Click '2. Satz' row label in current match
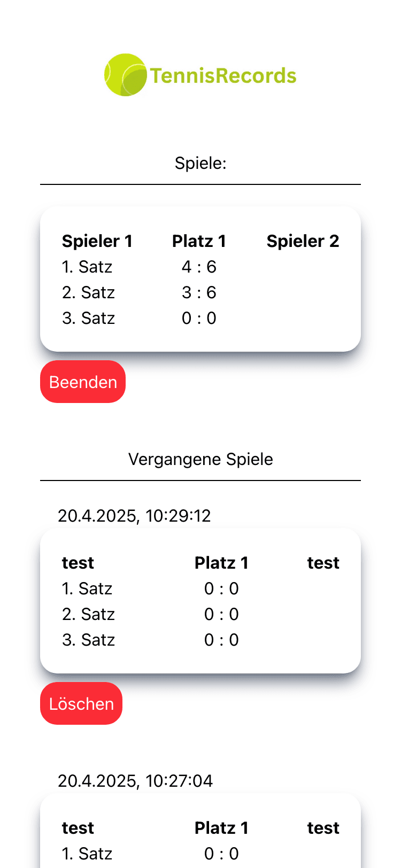 pyautogui.click(x=88, y=292)
